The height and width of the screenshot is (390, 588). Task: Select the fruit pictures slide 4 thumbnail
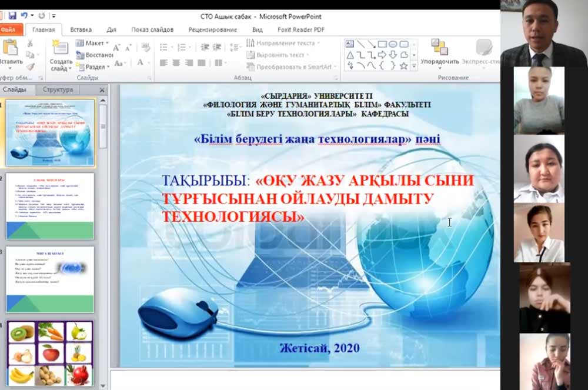(50, 354)
